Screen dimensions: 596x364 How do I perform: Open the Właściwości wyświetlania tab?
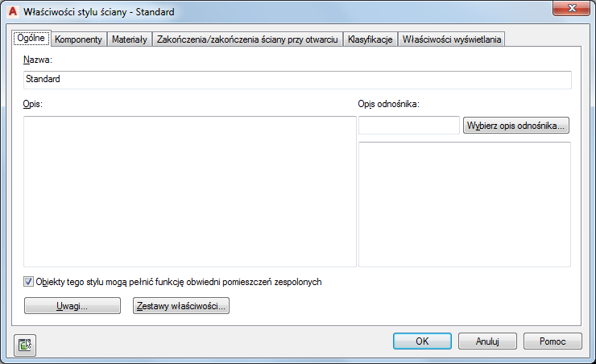click(451, 39)
